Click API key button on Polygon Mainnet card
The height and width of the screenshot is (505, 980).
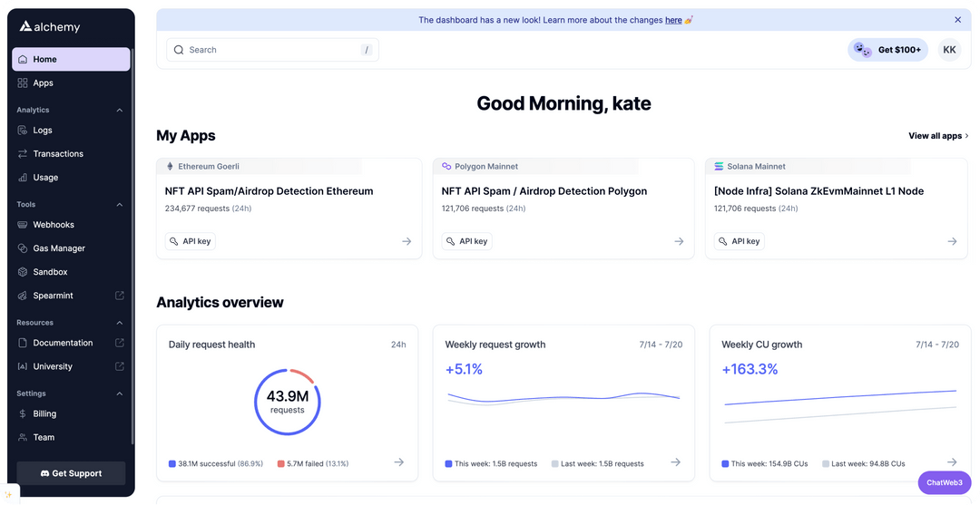467,241
